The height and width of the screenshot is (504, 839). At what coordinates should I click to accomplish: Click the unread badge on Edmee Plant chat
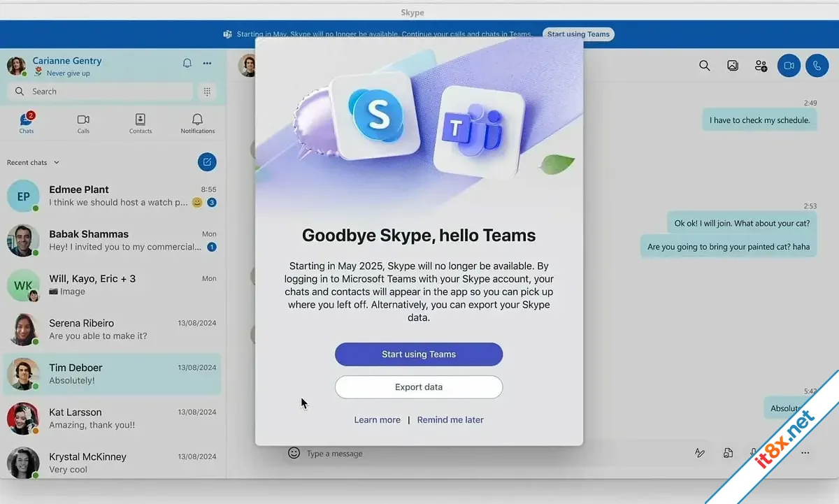[x=212, y=203]
